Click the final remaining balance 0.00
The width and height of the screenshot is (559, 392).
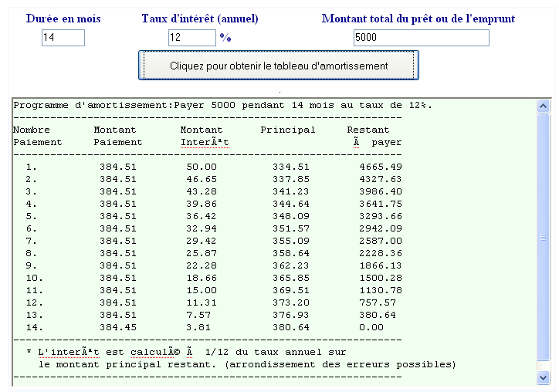(371, 327)
